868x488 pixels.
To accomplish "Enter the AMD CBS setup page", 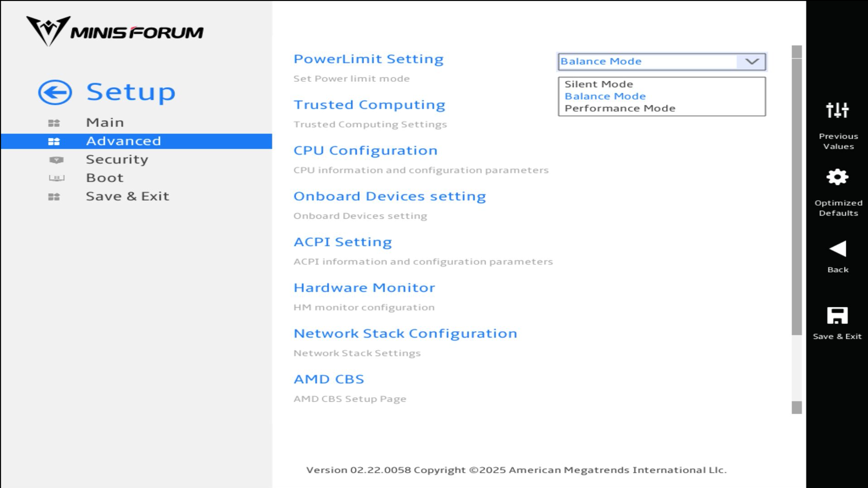I will coord(329,379).
